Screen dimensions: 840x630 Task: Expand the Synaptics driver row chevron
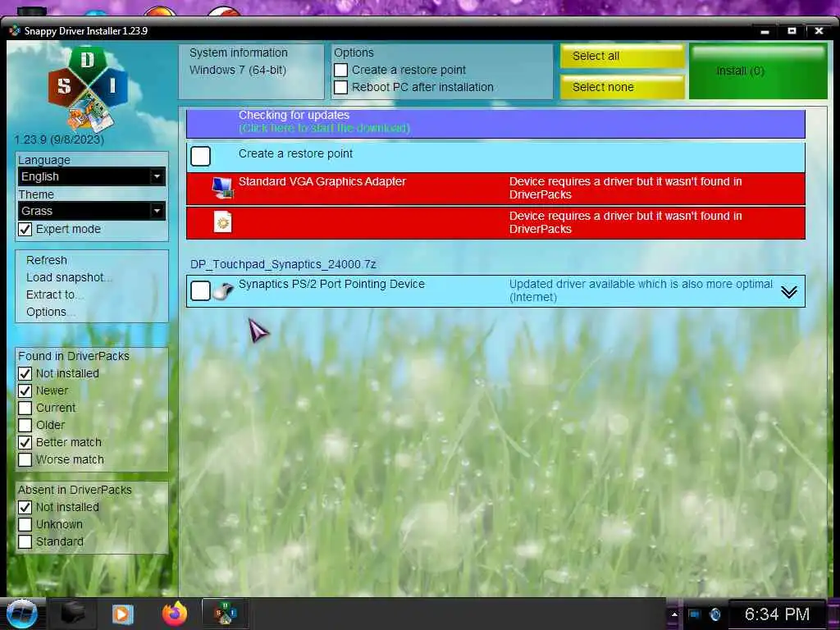tap(788, 292)
